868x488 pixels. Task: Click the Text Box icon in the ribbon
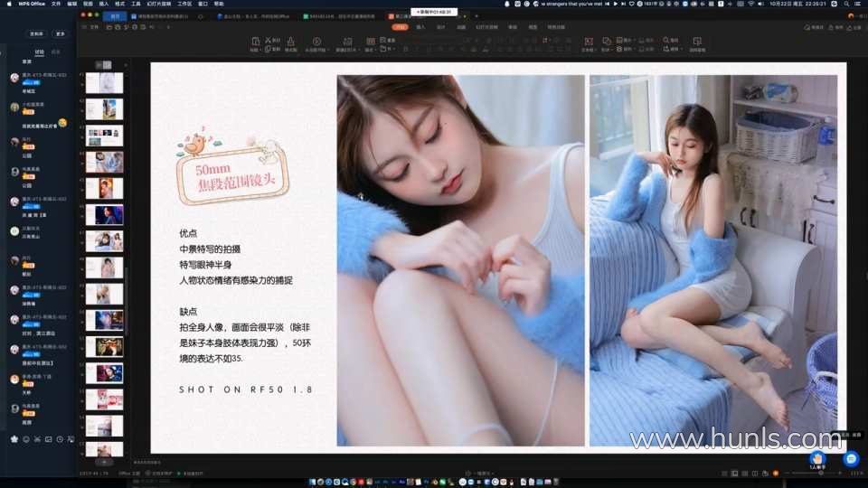tap(589, 42)
